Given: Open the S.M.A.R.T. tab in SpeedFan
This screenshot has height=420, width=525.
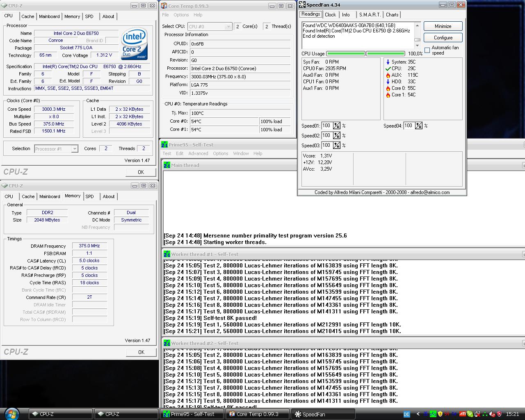Looking at the screenshot, I should 370,14.
